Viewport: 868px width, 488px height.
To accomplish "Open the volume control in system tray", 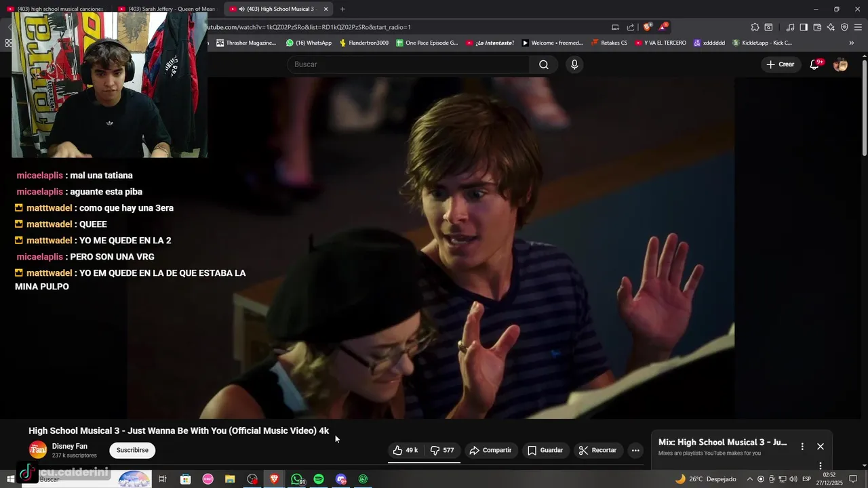I will click(793, 479).
